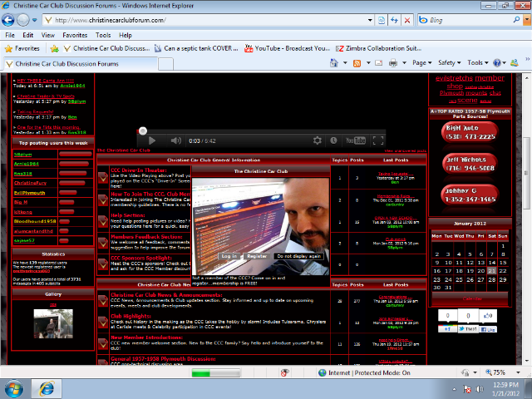The height and width of the screenshot is (399, 532).
Task: Click the Compatibility View icon
Action: (382, 20)
